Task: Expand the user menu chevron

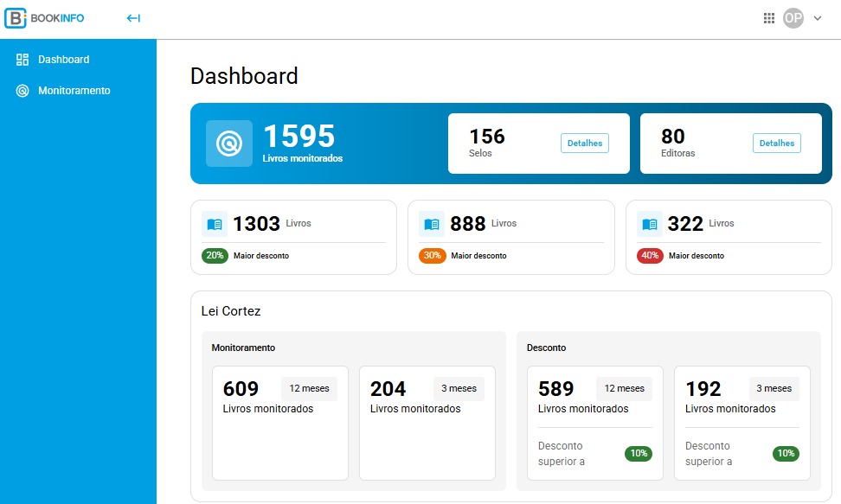Action: (818, 18)
